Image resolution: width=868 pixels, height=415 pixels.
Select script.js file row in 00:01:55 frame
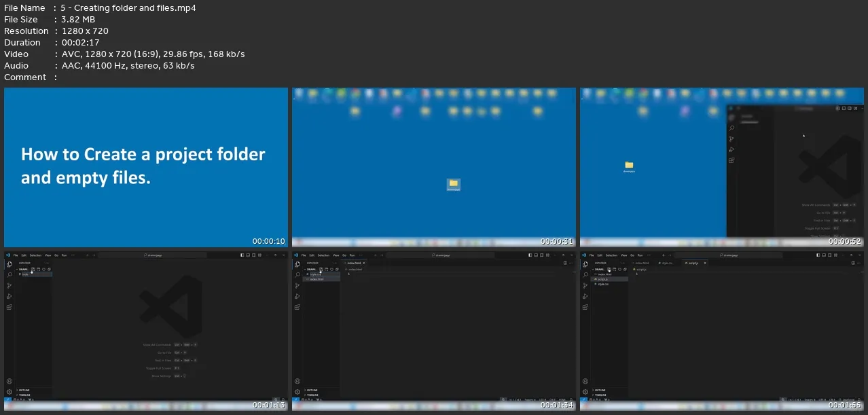click(610, 279)
